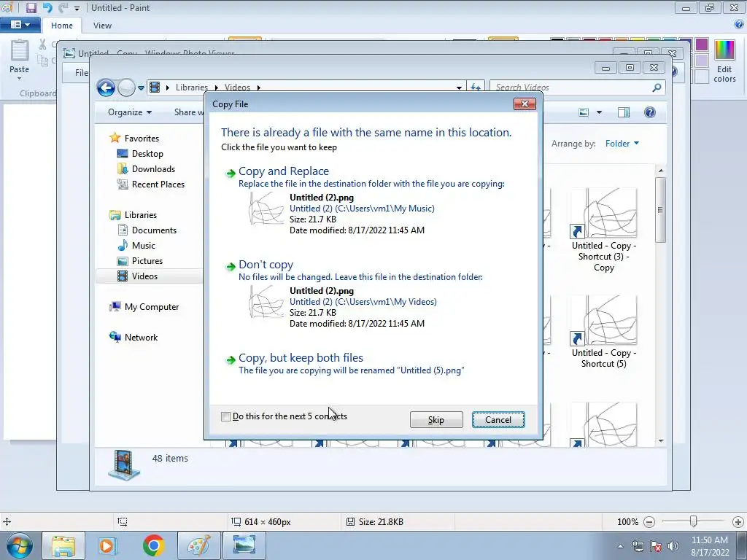Open Windows Media Player from taskbar

tap(108, 545)
